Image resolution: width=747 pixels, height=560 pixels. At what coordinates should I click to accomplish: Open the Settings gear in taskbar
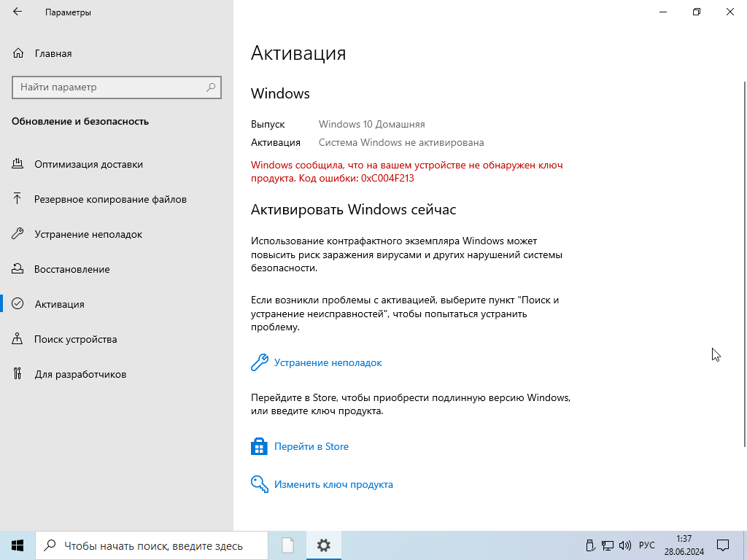[x=324, y=545]
